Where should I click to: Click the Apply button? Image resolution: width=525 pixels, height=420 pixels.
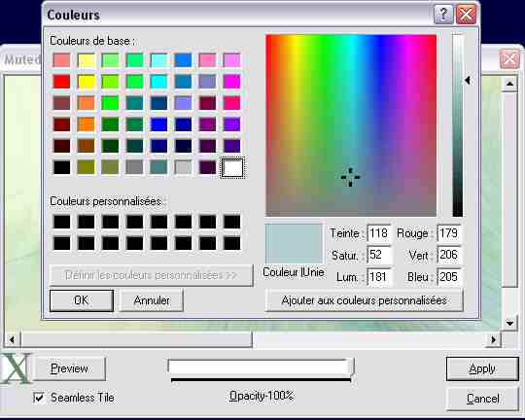[482, 368]
